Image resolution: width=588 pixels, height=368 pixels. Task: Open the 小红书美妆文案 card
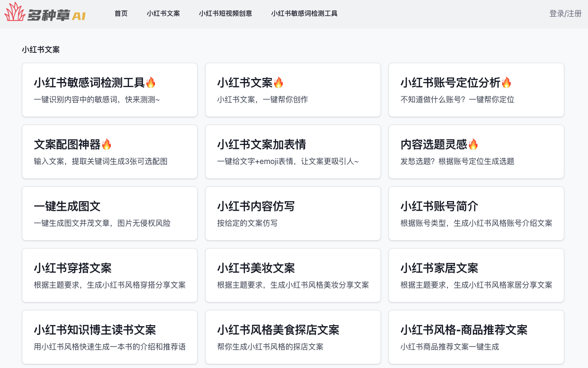293,275
